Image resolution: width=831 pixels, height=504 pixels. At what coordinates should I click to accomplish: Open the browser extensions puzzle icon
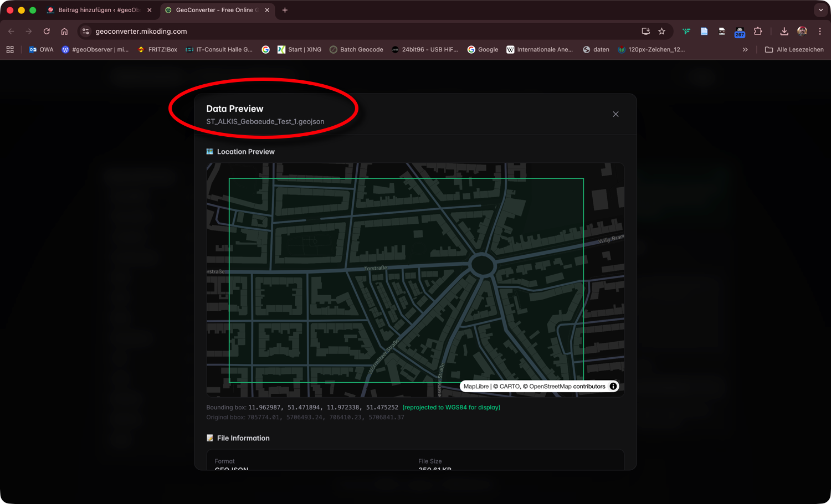pos(758,32)
